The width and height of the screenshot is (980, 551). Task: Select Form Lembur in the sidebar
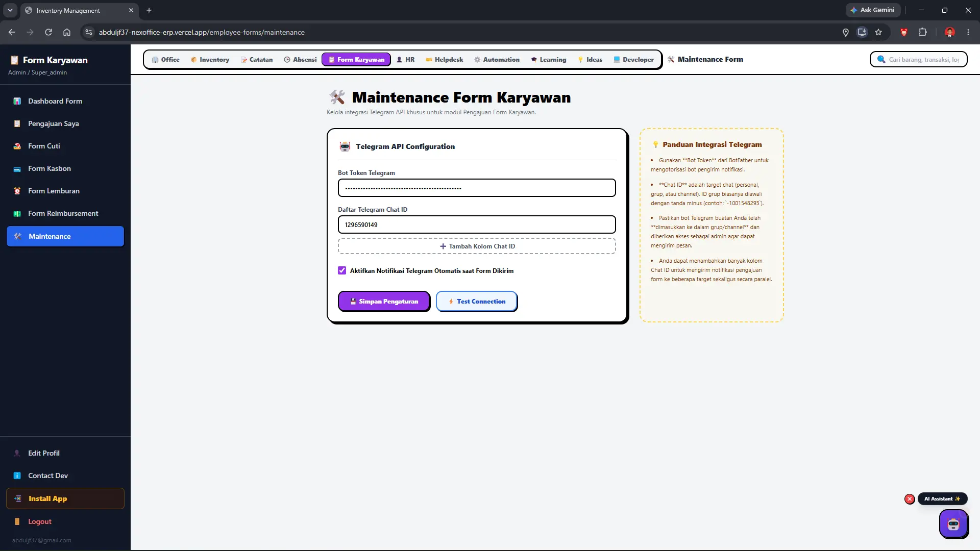(x=65, y=191)
